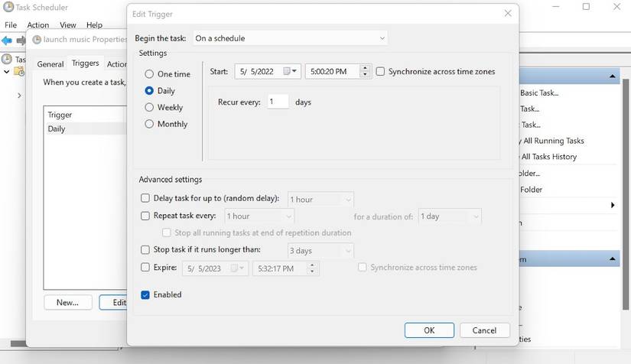Click the Task Scheduler title bar clock icon
This screenshot has width=631, height=364.
(x=7, y=6)
